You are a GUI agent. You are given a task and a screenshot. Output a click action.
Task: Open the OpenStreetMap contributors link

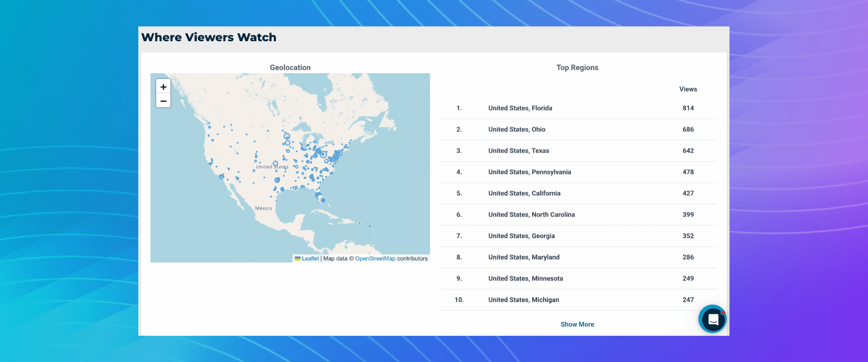tap(375, 258)
